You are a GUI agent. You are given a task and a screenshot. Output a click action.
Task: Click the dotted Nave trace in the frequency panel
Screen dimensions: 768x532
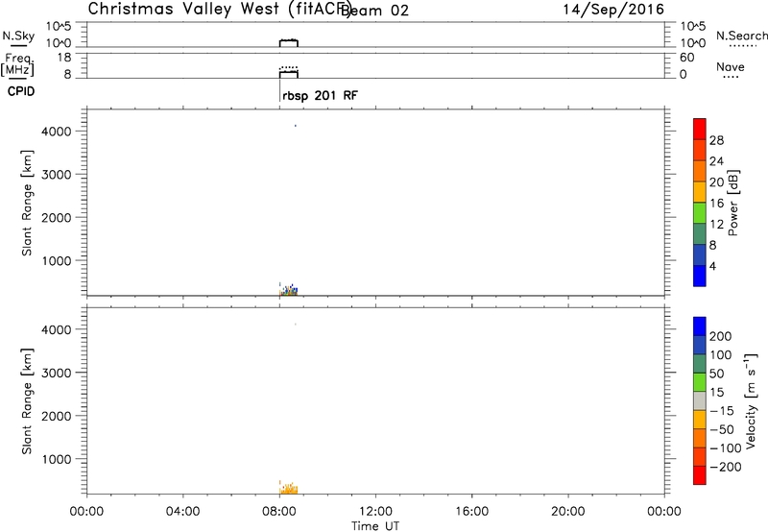click(289, 67)
